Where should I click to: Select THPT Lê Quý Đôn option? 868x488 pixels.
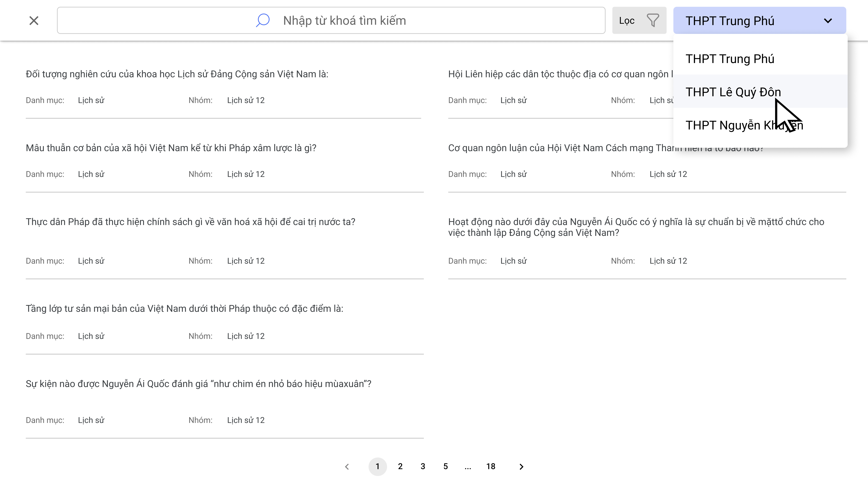[x=733, y=92]
